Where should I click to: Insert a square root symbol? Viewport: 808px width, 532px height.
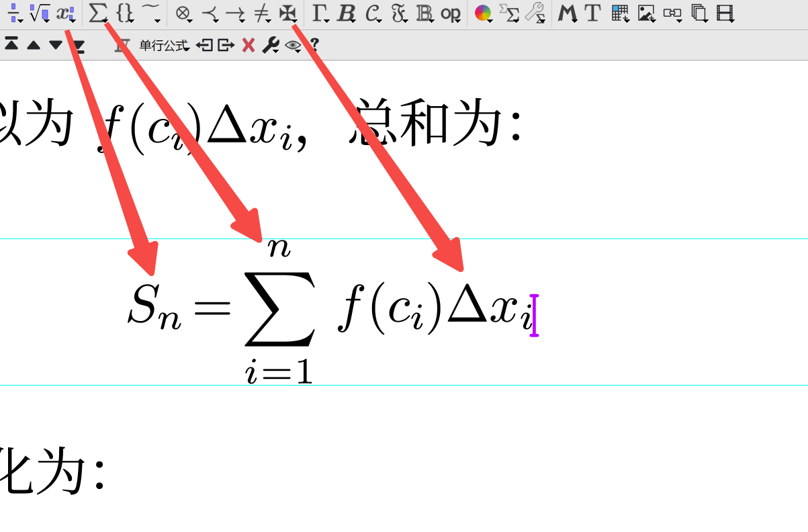40,12
